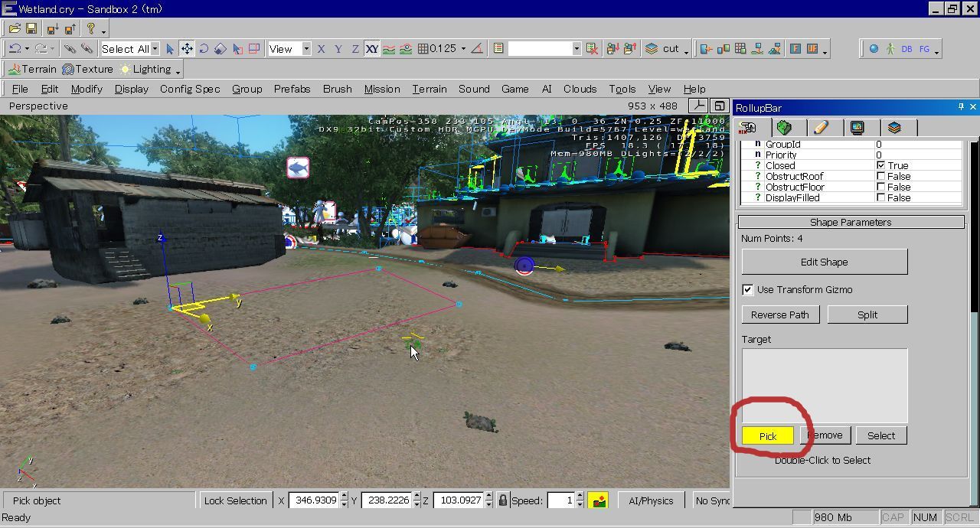Open the Texture tool button
The width and height of the screenshot is (980, 528).
[87, 69]
